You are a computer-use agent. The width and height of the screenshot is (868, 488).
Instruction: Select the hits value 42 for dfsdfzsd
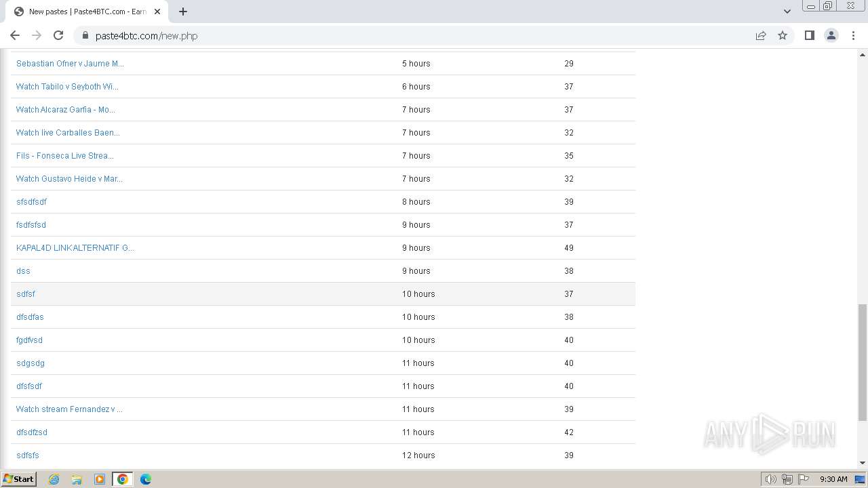569,432
